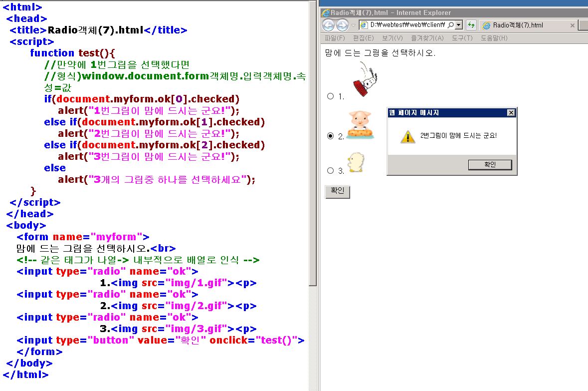Close the 웹 페이지 메시지 dialog

click(511, 113)
